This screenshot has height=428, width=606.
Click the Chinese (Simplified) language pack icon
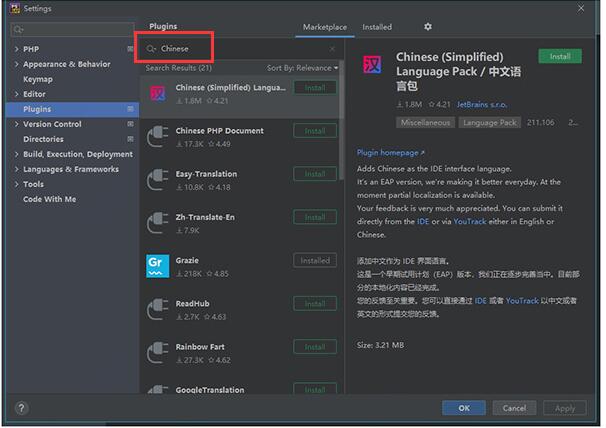point(158,93)
